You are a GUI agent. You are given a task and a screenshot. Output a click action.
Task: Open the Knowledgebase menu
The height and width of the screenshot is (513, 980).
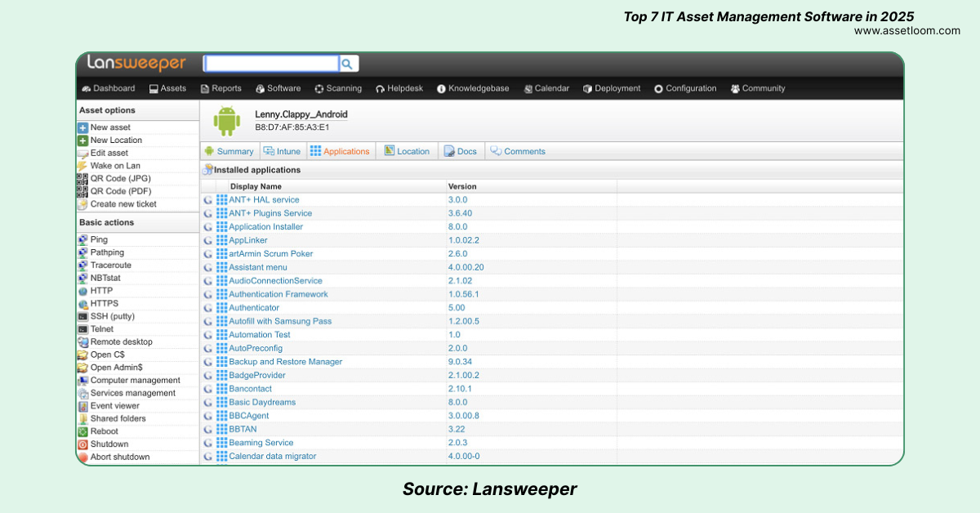pyautogui.click(x=473, y=88)
